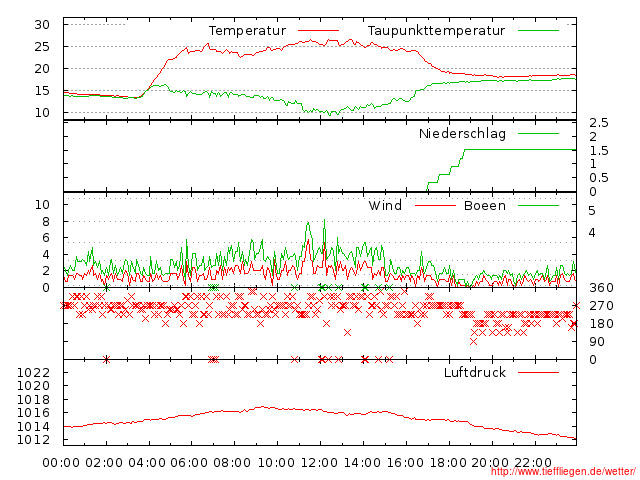This screenshot has width=640, height=480.
Task: Click the 04:00 time axis label
Action: click(147, 462)
